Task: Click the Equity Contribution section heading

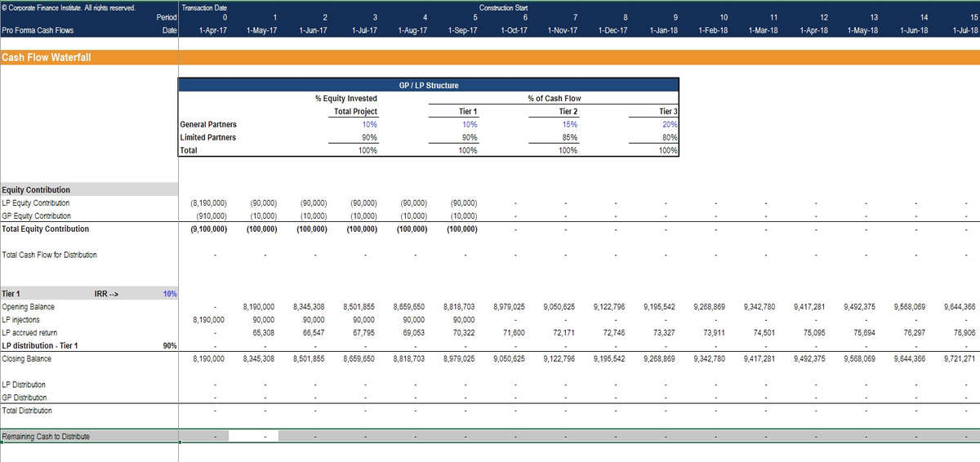Action: [36, 190]
